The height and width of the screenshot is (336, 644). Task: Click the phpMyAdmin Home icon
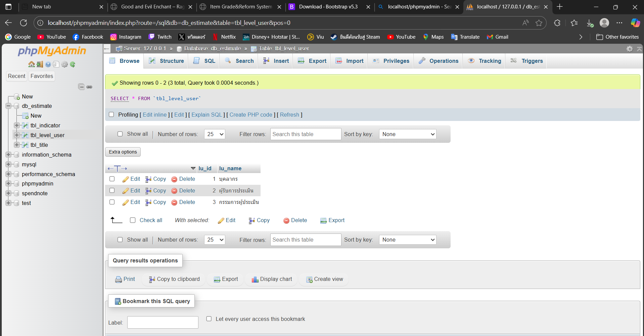point(32,64)
